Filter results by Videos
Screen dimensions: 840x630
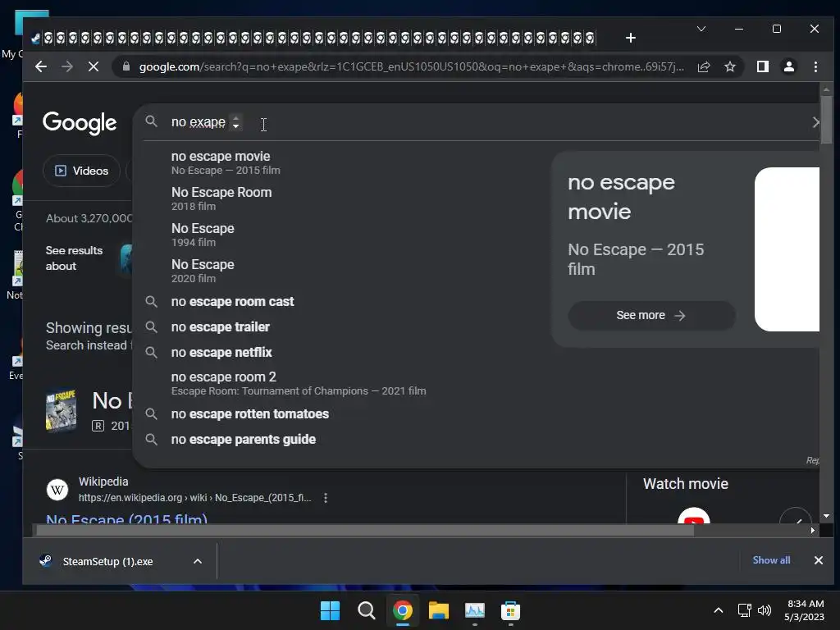pyautogui.click(x=81, y=171)
